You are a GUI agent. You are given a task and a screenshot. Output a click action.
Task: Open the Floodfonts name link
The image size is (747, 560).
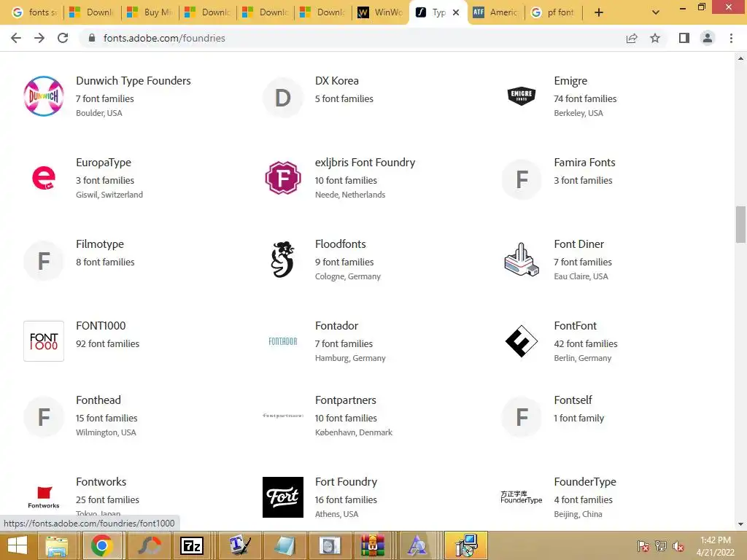(x=340, y=244)
